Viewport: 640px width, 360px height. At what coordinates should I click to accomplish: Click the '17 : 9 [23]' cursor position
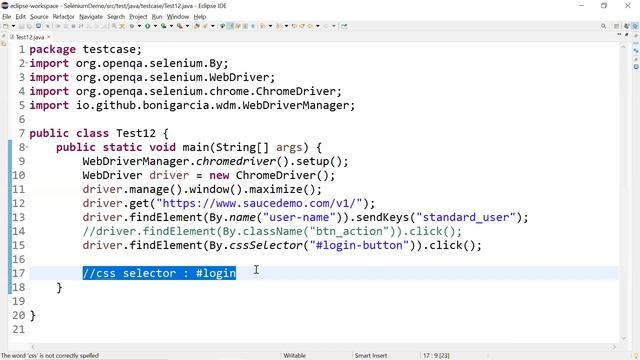[436, 356]
